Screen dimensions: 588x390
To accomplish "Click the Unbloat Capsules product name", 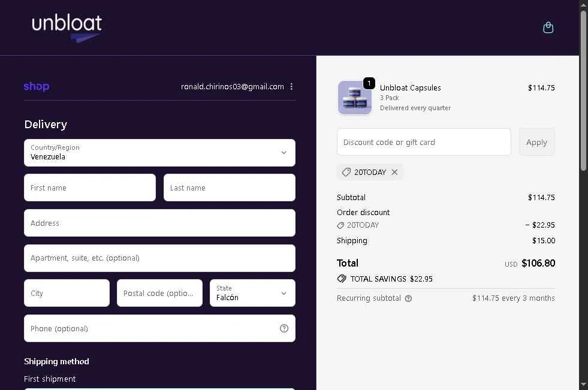I will (x=410, y=87).
